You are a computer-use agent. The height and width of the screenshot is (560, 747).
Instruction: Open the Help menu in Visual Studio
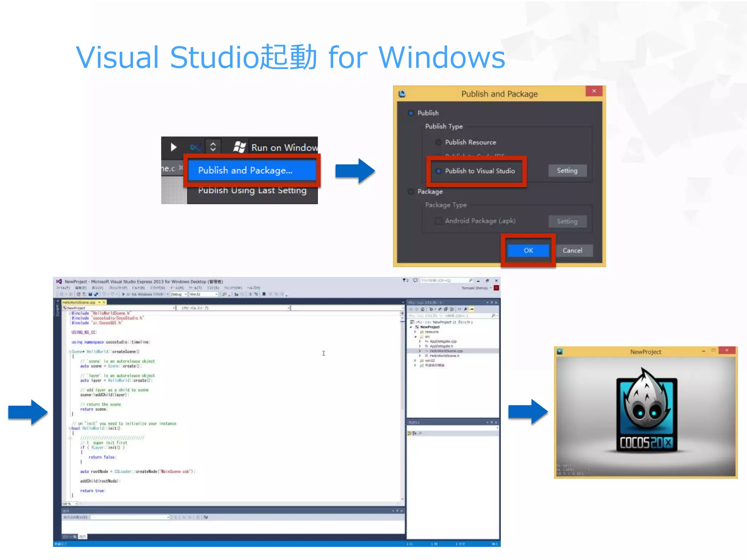[x=253, y=288]
